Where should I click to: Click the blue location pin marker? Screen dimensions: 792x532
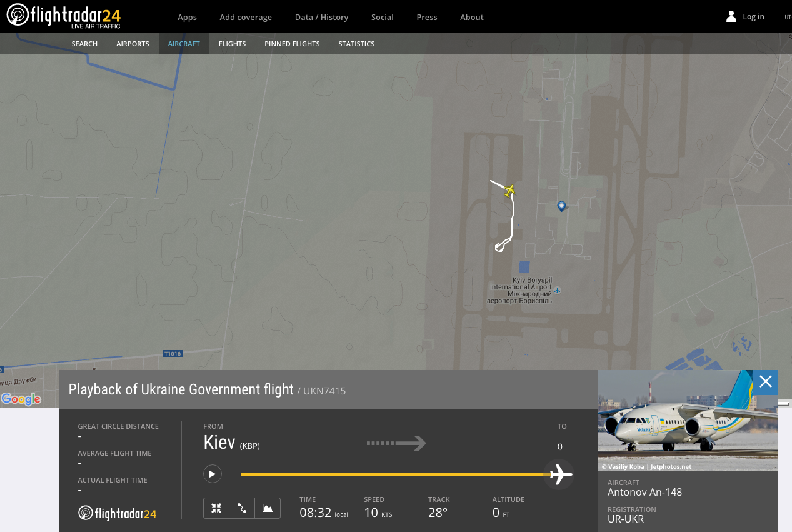pyautogui.click(x=561, y=206)
